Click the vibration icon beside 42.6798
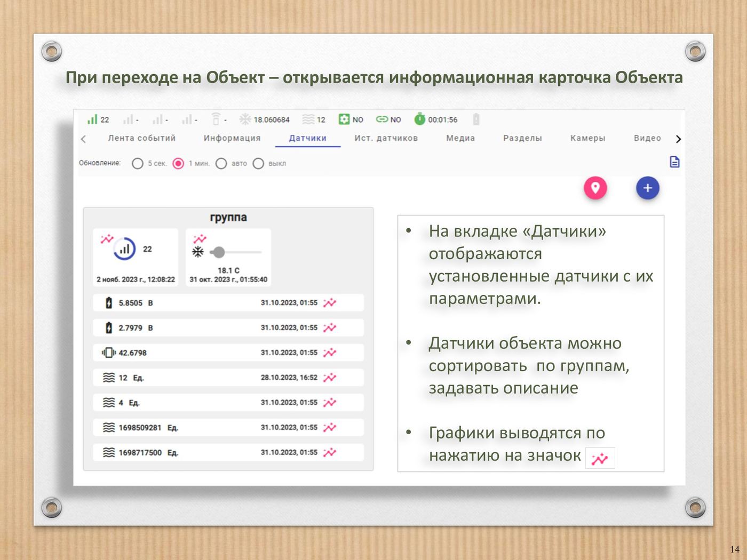 pyautogui.click(x=109, y=353)
